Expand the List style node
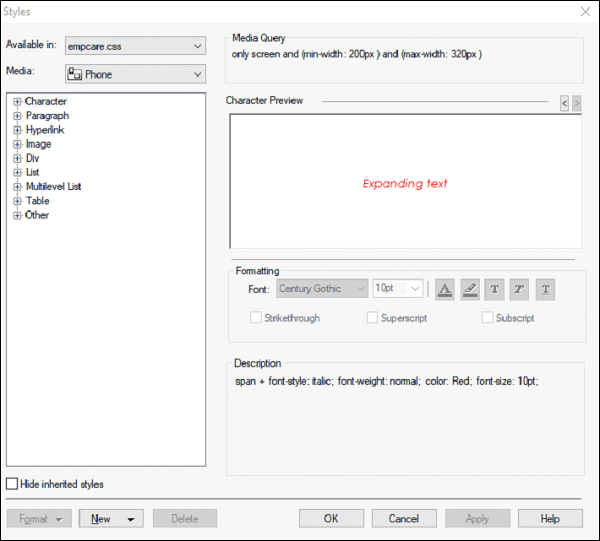 coord(17,172)
